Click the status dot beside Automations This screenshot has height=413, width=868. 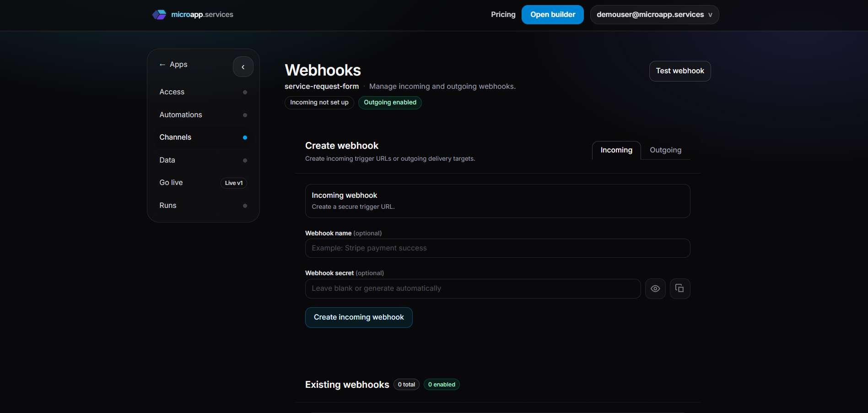click(x=245, y=115)
